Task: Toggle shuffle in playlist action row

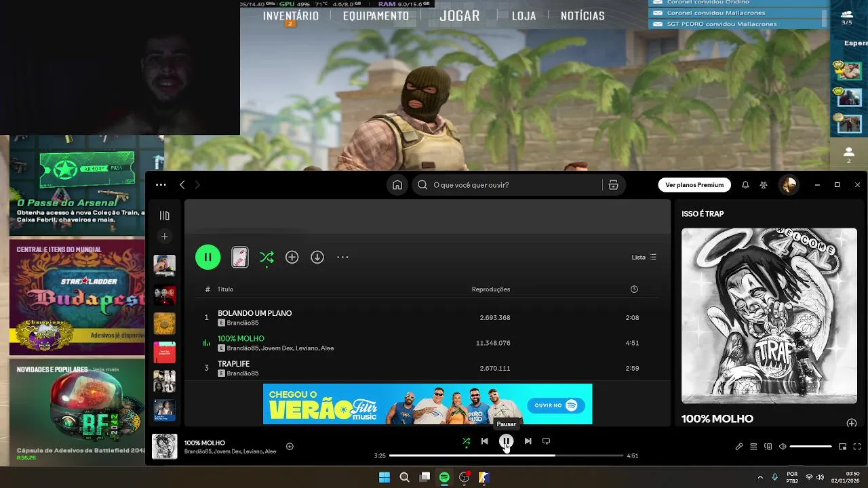Action: point(267,257)
